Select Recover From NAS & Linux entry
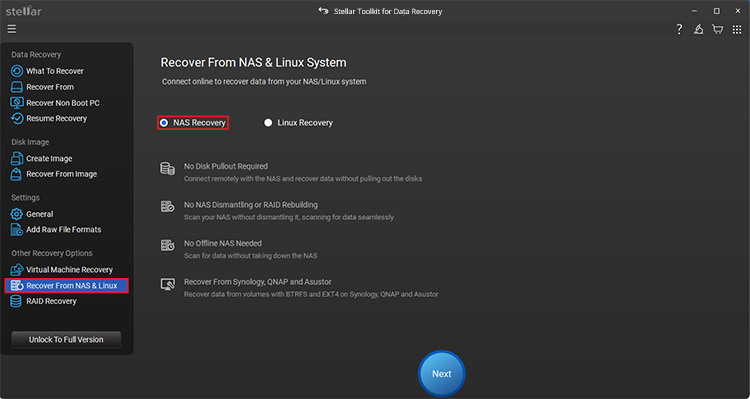The height and width of the screenshot is (399, 750). pos(66,286)
